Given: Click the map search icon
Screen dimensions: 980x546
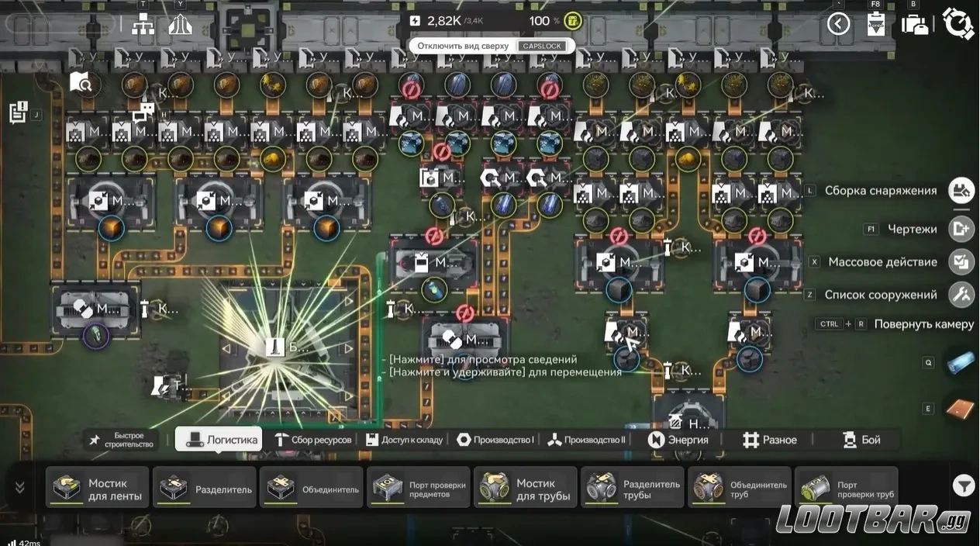Looking at the screenshot, I should pos(81,81).
